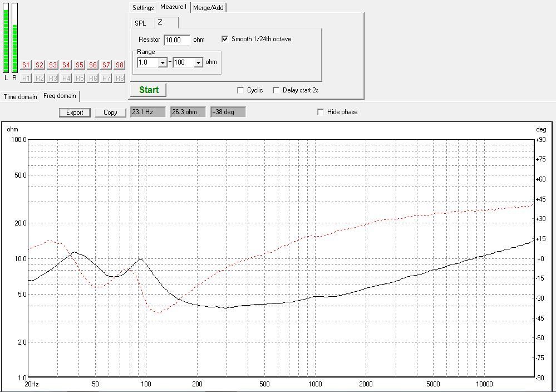
Task: Select the S8 send slot button
Action: [x=120, y=65]
